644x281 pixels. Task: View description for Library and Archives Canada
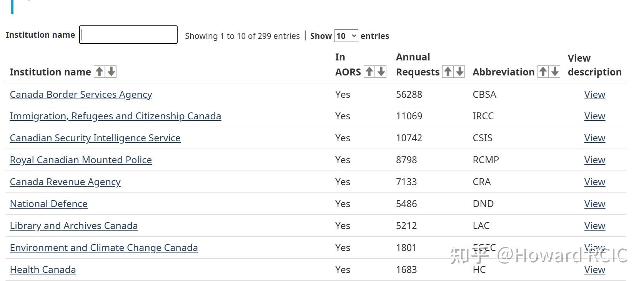coord(594,226)
